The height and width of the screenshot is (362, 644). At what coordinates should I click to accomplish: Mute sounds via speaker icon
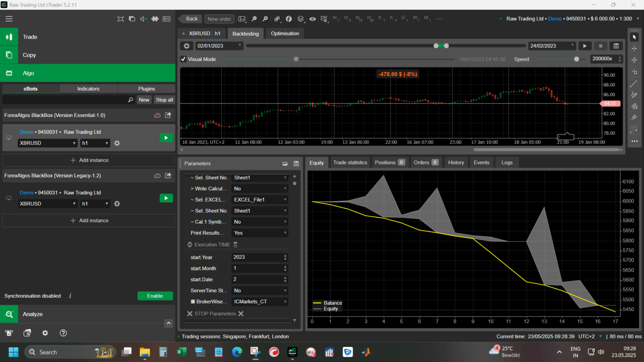143,19
